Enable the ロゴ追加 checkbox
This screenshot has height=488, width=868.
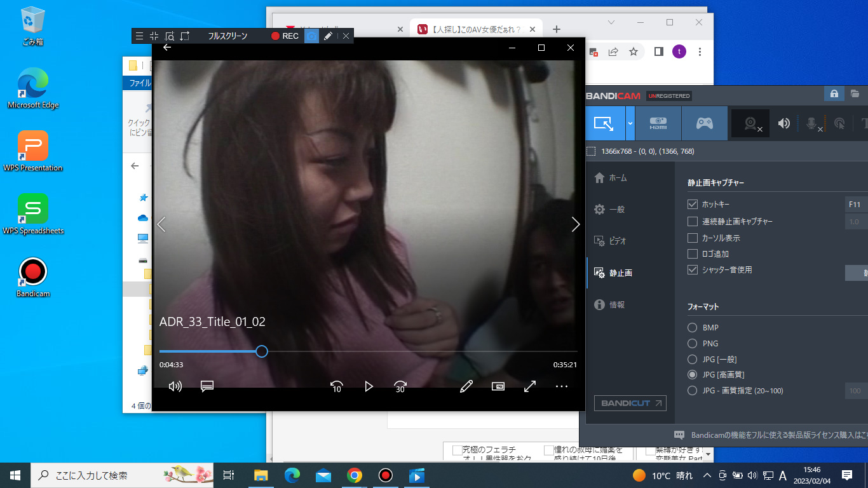pyautogui.click(x=693, y=254)
